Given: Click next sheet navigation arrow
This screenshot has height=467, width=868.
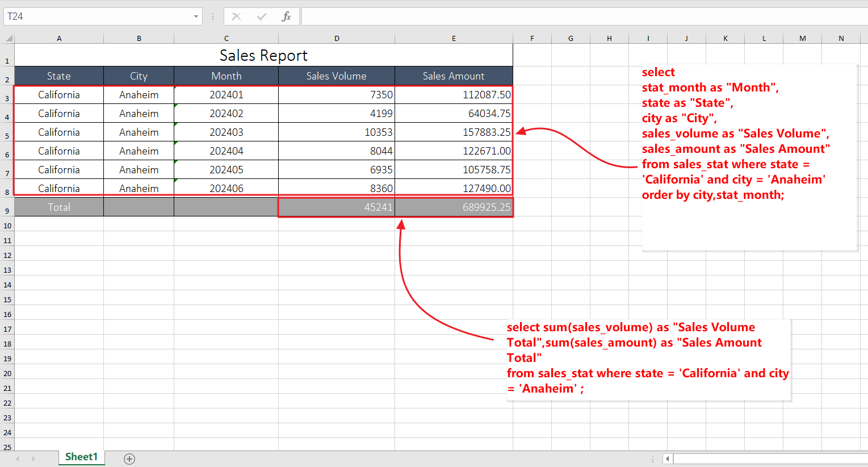Looking at the screenshot, I should (x=33, y=458).
